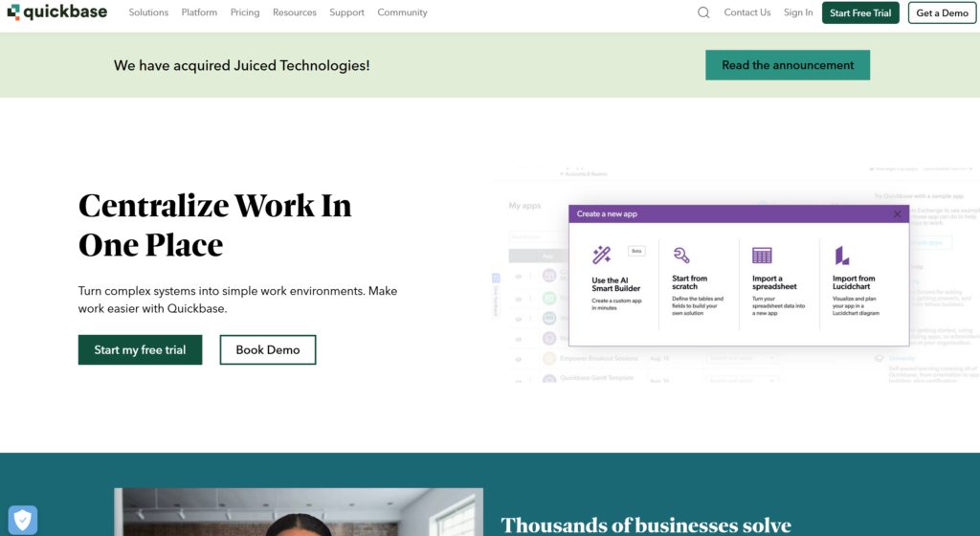Select the Import from Lucidchart icon
980x536 pixels.
pyautogui.click(x=842, y=256)
